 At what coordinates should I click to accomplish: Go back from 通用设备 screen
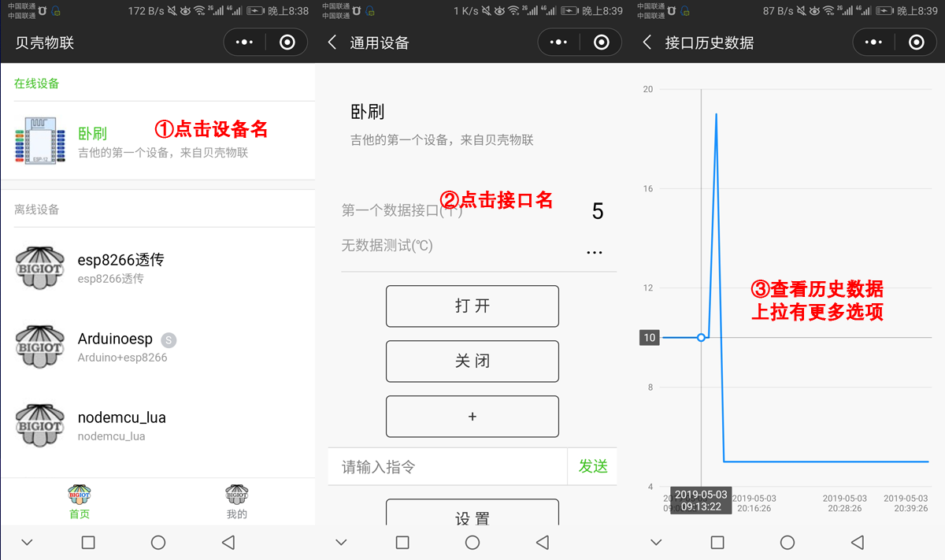(x=332, y=43)
